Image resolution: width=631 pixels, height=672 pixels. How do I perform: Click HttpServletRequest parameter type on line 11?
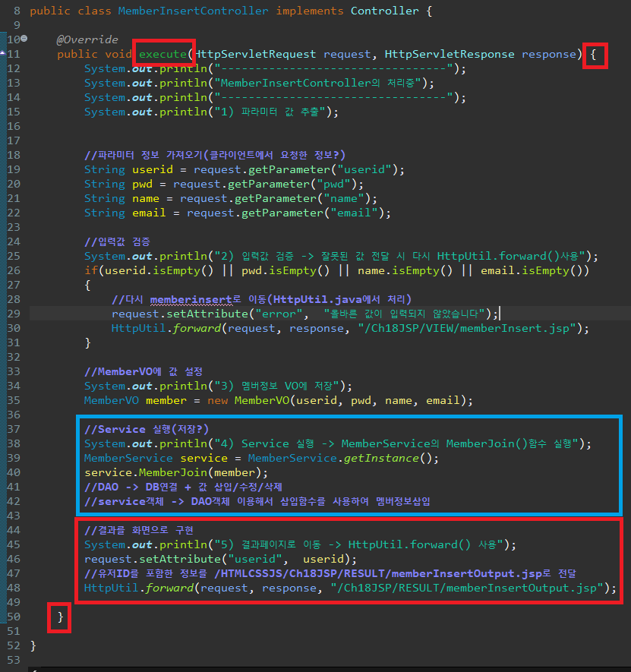255,54
